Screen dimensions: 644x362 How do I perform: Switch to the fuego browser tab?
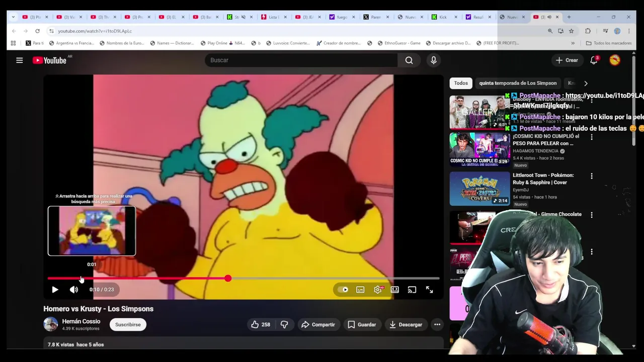pyautogui.click(x=342, y=17)
